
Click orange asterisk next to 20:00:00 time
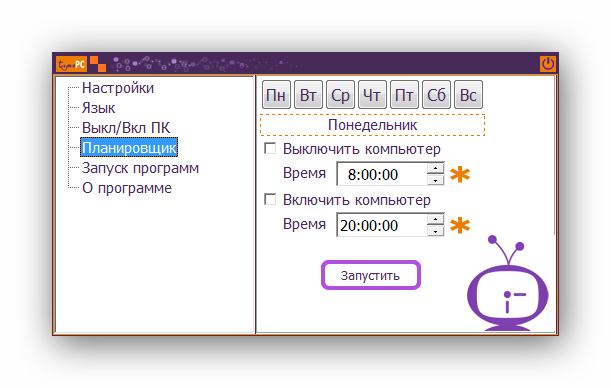(460, 225)
